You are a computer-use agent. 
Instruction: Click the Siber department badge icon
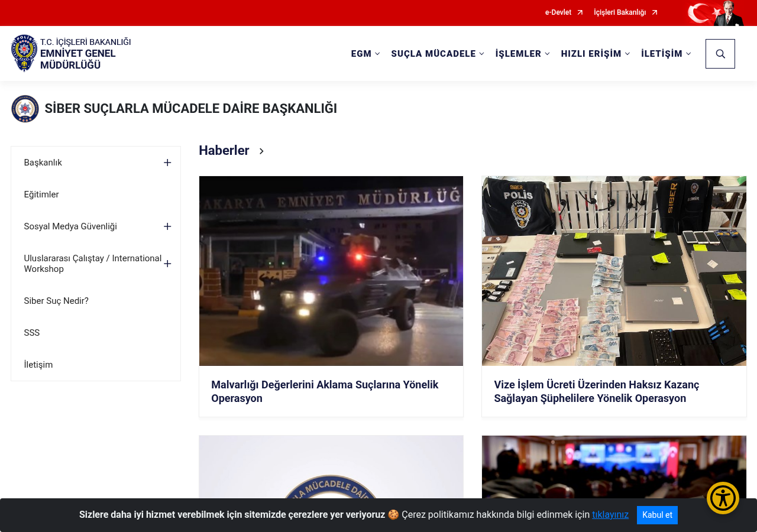(x=25, y=109)
